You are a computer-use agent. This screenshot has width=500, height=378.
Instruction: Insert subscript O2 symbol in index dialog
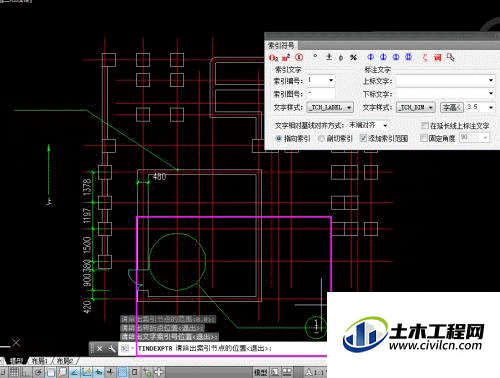click(273, 58)
